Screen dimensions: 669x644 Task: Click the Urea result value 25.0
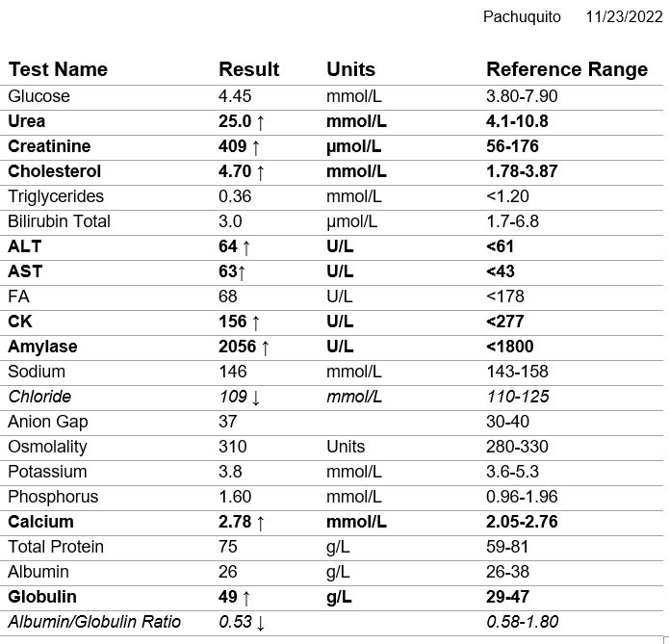pos(235,121)
